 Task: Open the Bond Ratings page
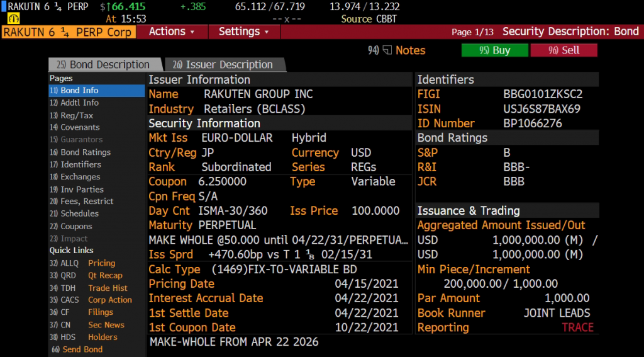pyautogui.click(x=80, y=152)
